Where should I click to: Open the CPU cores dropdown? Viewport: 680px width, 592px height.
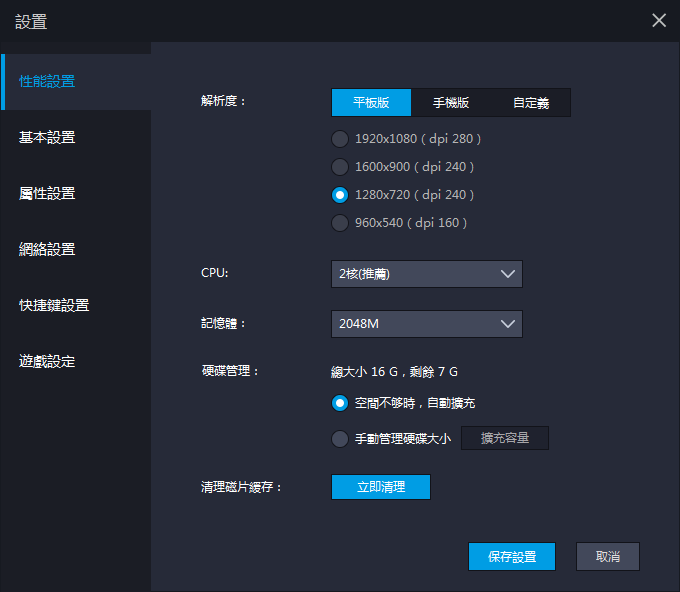(426, 274)
